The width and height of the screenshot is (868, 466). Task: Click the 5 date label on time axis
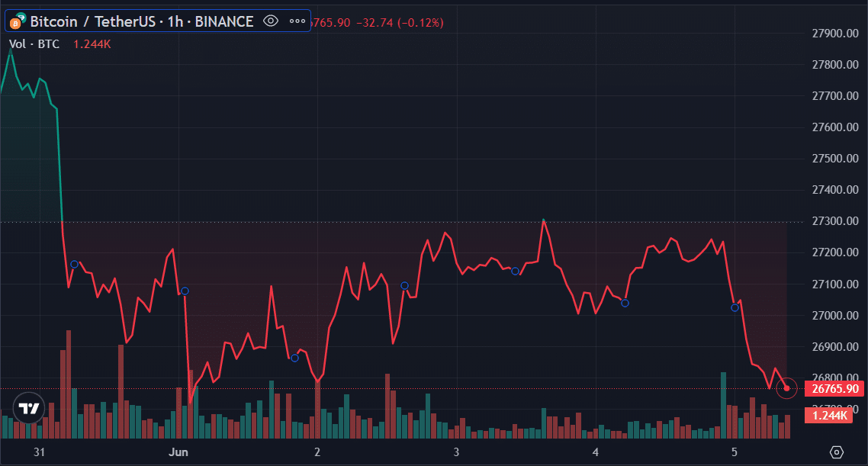734,452
